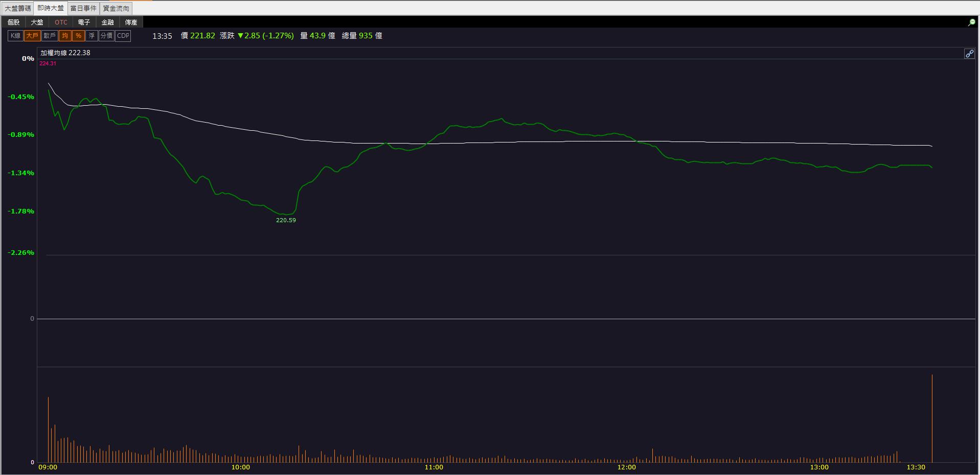Click the 13:30 time axis label
Viewport: 980px width, 475px height.
(916, 467)
